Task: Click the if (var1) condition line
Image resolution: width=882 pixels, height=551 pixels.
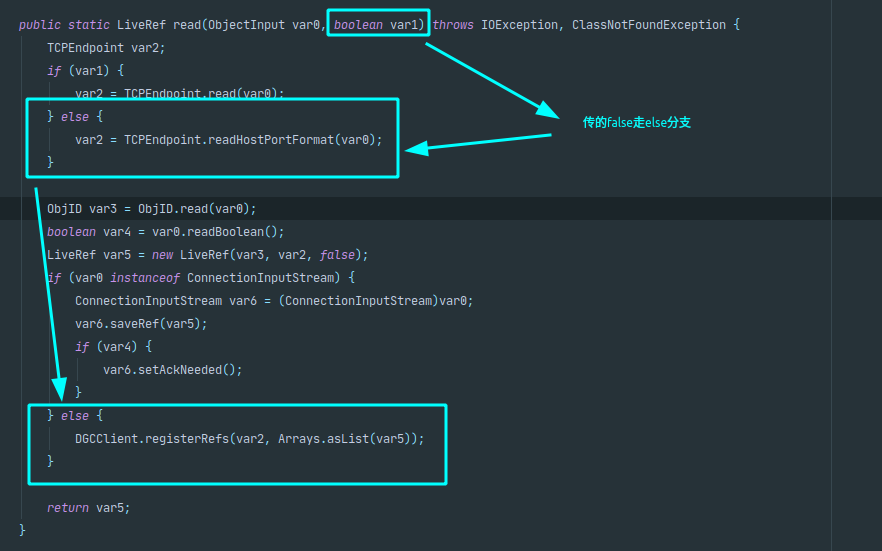Action: pyautogui.click(x=85, y=71)
